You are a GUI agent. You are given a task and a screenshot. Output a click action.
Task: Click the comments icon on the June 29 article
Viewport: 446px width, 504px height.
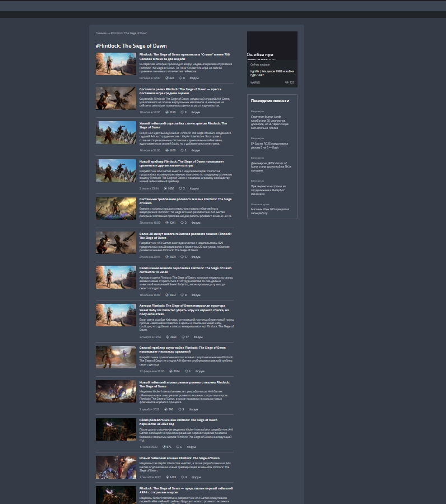[x=182, y=257]
